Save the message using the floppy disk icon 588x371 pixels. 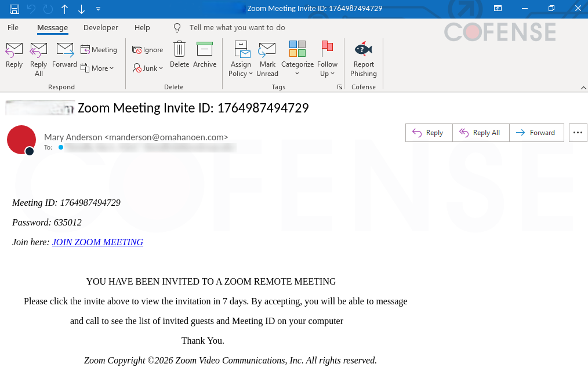click(x=14, y=9)
